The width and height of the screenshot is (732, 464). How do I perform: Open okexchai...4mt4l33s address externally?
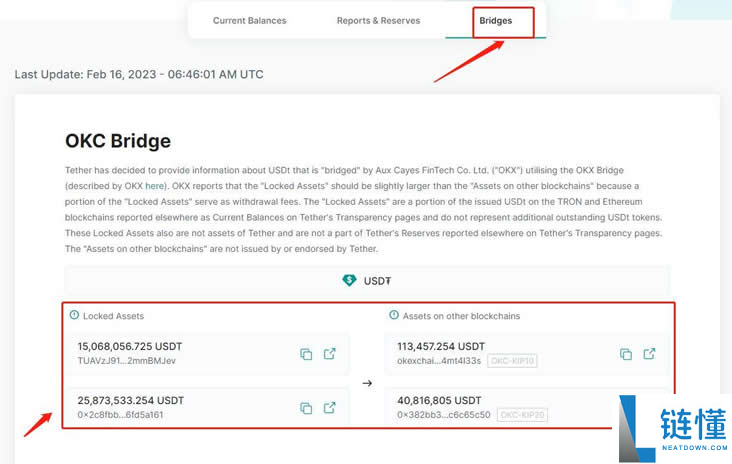click(649, 354)
